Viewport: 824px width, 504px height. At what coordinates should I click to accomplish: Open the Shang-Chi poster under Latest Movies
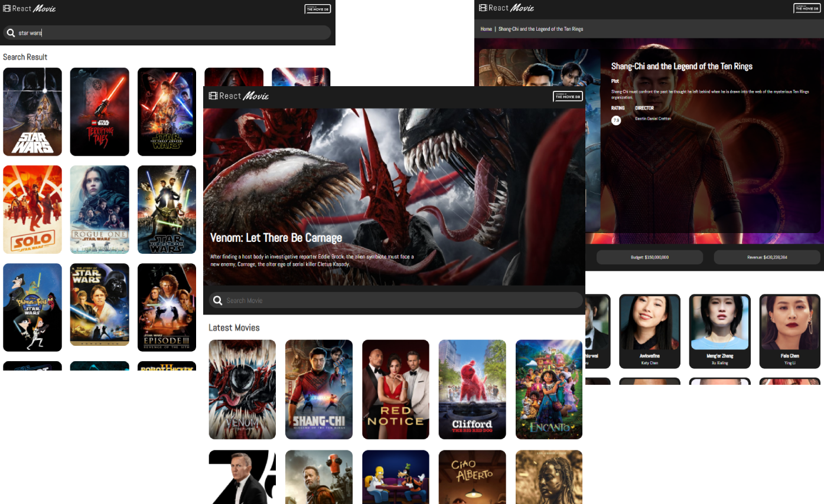[x=319, y=390]
